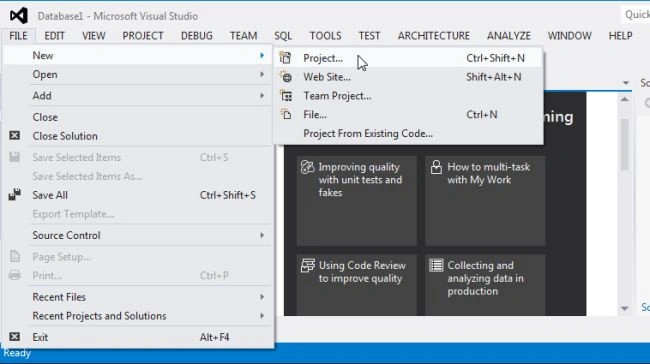Click the Web Site globe icon
Image resolution: width=650 pixels, height=364 pixels.
[286, 77]
